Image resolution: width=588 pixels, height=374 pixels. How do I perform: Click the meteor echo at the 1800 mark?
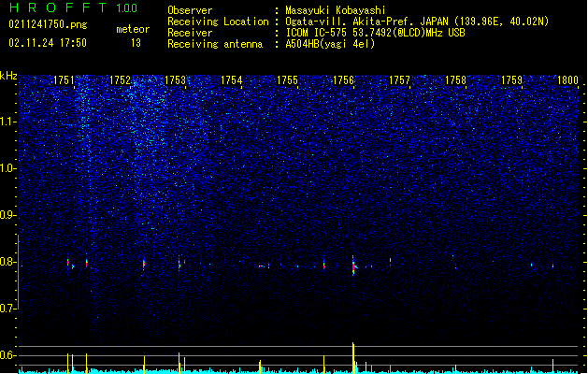(552, 266)
